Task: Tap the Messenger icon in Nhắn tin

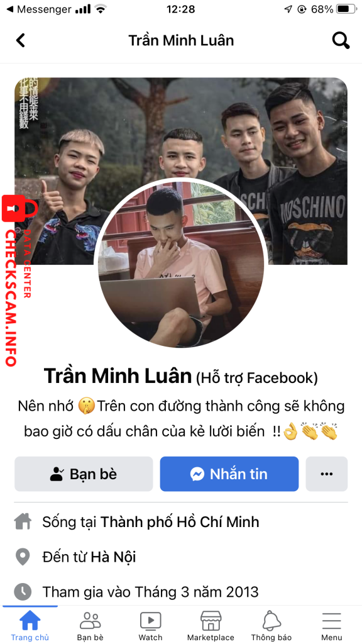Action: pyautogui.click(x=197, y=474)
